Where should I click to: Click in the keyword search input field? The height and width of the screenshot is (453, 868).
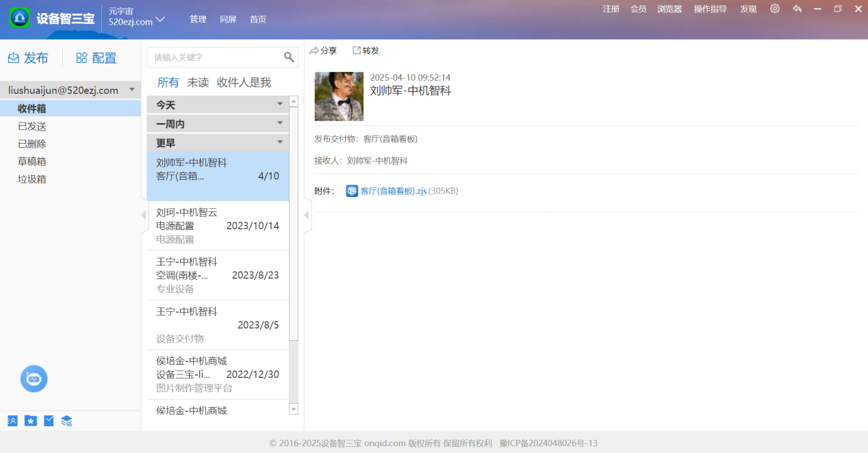tap(216, 57)
